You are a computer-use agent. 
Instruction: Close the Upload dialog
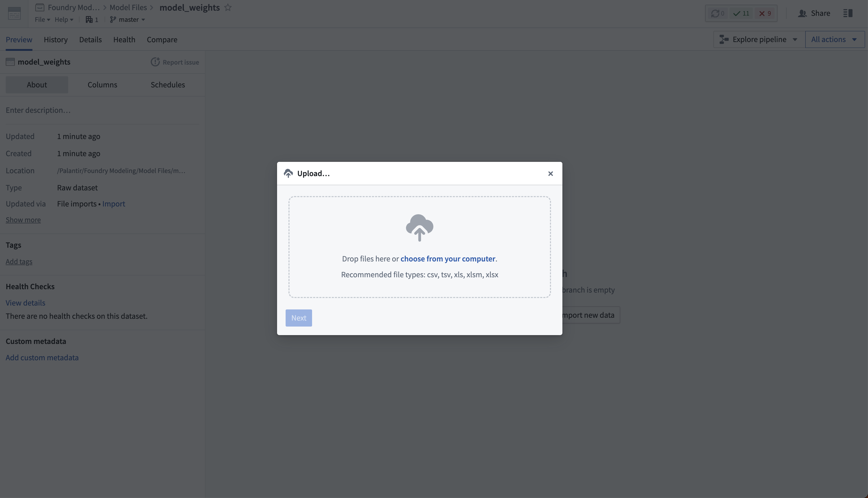tap(550, 174)
